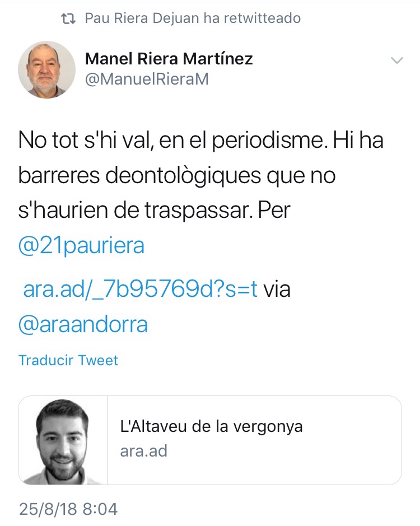This screenshot has height=526, width=420.
Task: Open L'Altaveu de la vergonya card title
Action: click(x=211, y=427)
